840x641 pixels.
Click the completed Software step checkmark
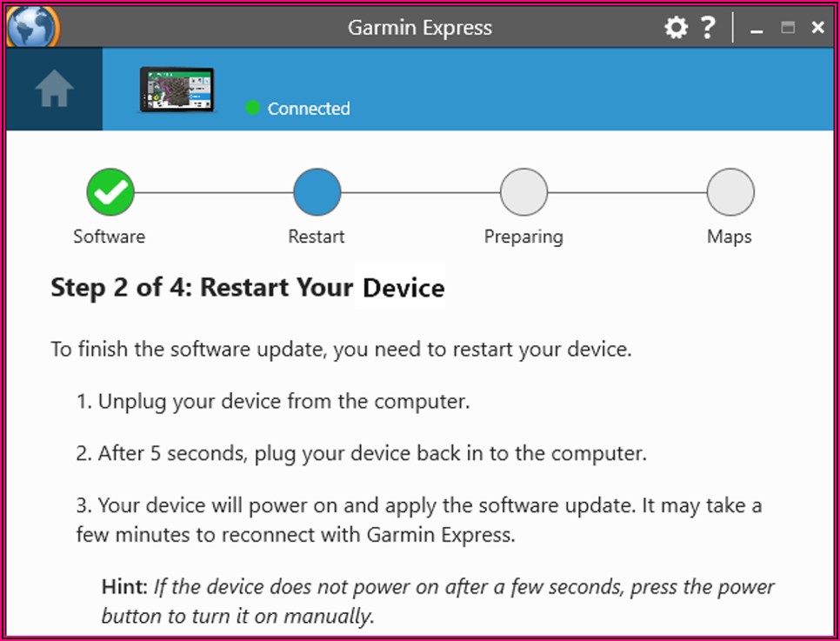tap(110, 192)
